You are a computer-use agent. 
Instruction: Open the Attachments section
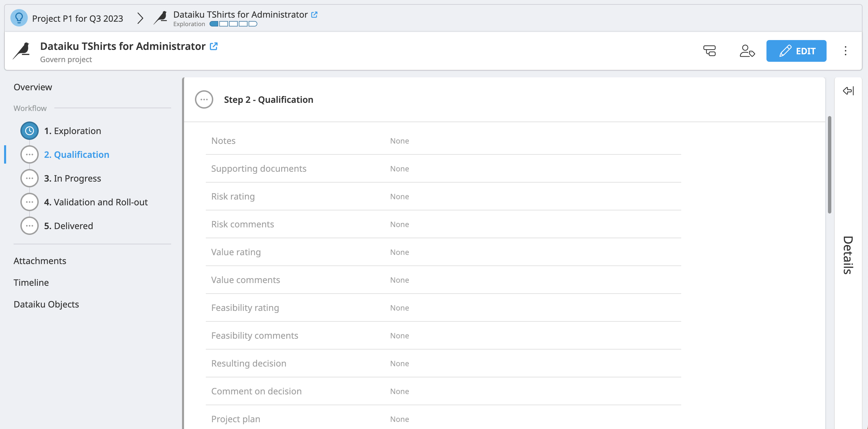[x=40, y=261]
